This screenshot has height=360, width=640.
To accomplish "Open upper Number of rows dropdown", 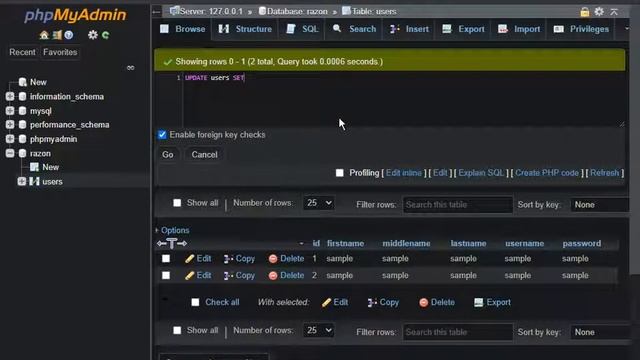I will (318, 203).
